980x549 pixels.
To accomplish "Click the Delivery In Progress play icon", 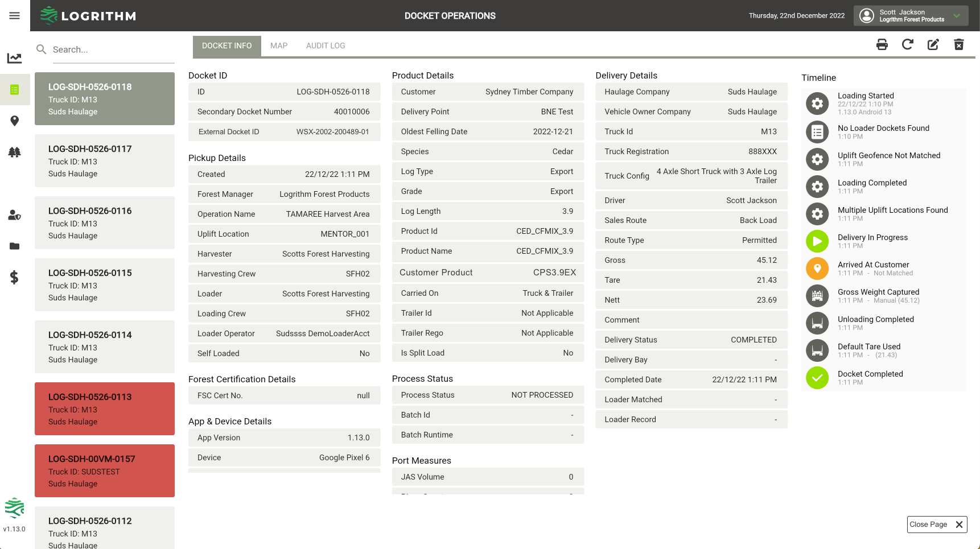I will (817, 241).
